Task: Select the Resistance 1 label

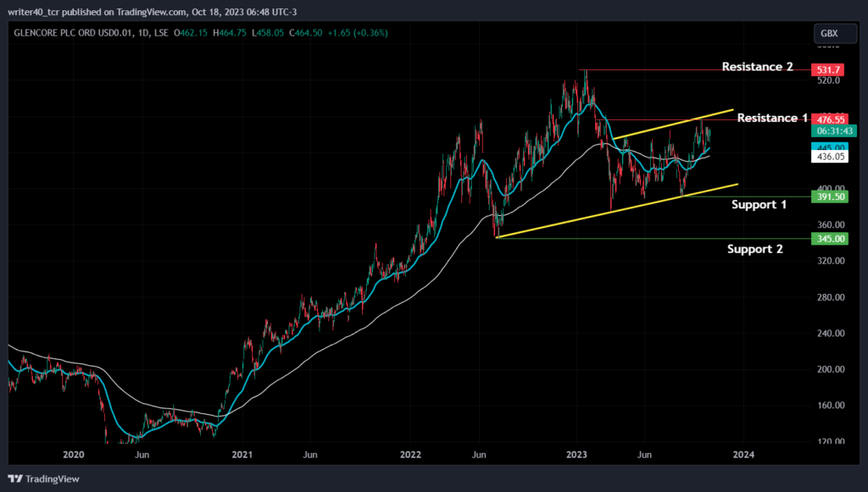Action: pyautogui.click(x=772, y=118)
